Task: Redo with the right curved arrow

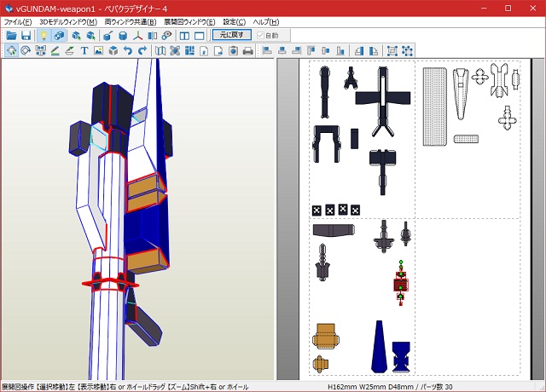Action: pyautogui.click(x=142, y=51)
